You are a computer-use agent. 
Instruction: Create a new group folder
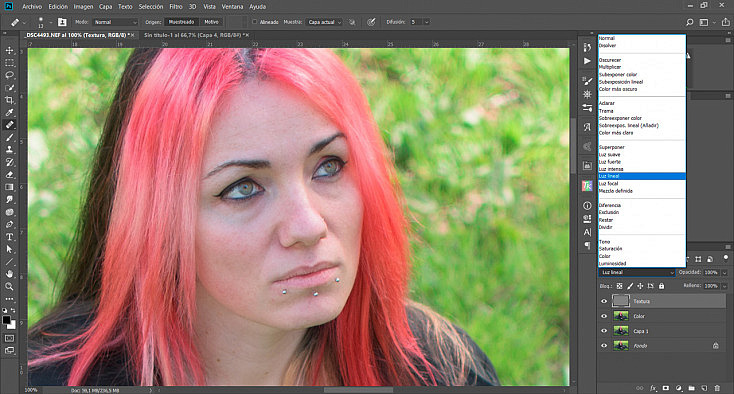click(691, 388)
